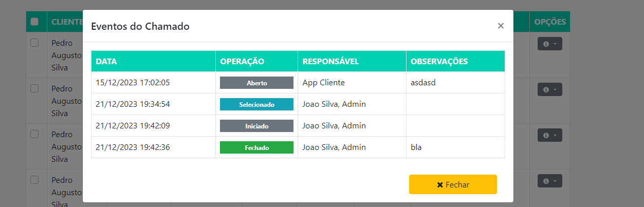
Task: Select the OPERAÇÃO column header
Action: (242, 61)
